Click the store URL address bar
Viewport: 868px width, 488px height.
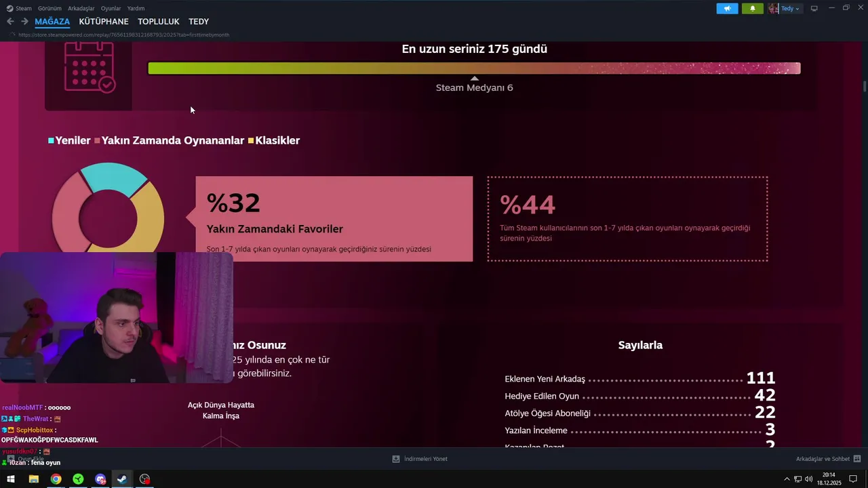123,35
